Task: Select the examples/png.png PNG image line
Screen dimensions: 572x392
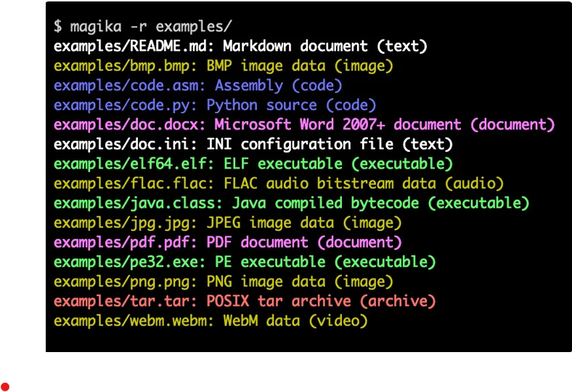Action: coord(224,282)
